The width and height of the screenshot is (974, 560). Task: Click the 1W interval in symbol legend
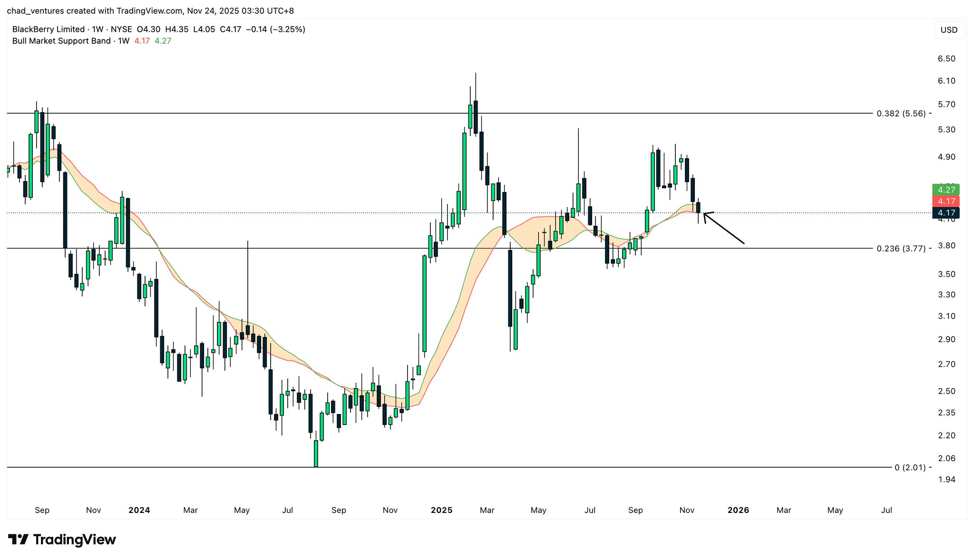(x=97, y=29)
